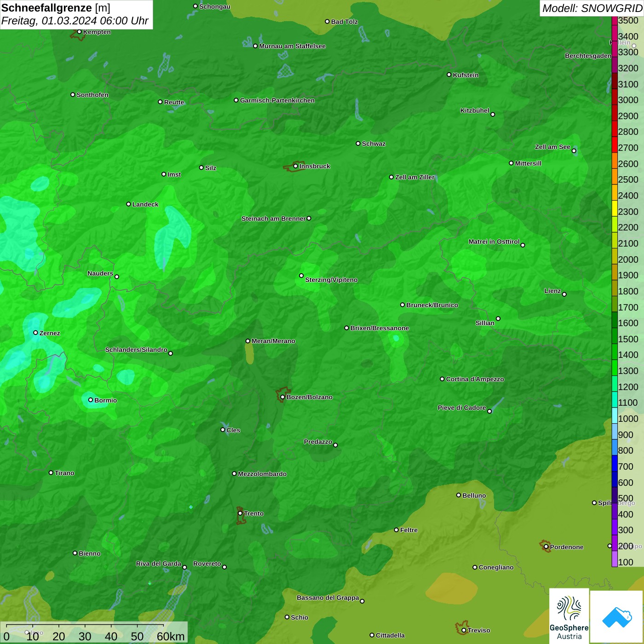Screen dimensions: 644x644
Task: Click the Schneefallgrenze [m] title
Action: pos(56,8)
